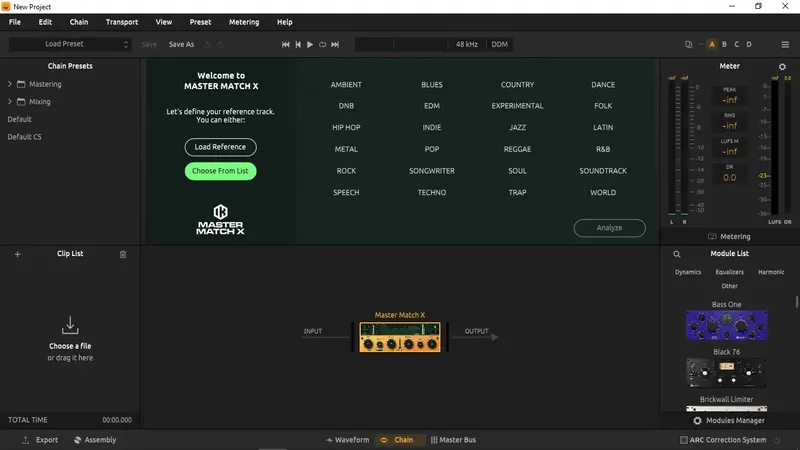This screenshot has width=800, height=450.
Task: Skip to start with the rewind-to-beginning button
Action: (286, 44)
